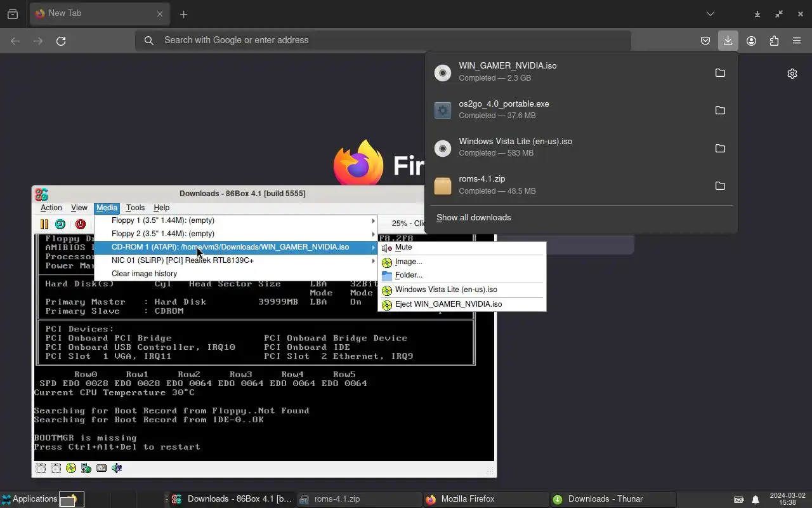
Task: Switch to Mozilla Firefox taskbar button
Action: [486, 499]
